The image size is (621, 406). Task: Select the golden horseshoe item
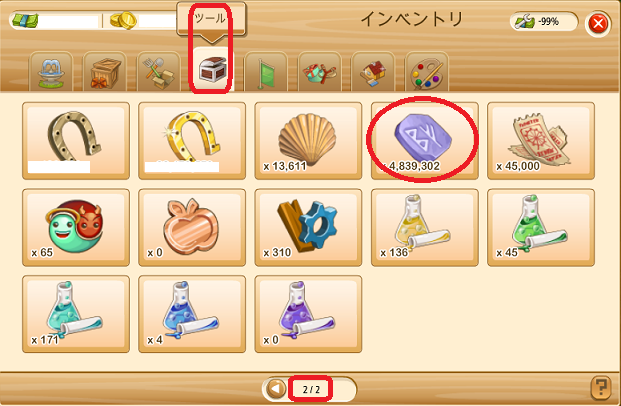tap(192, 141)
